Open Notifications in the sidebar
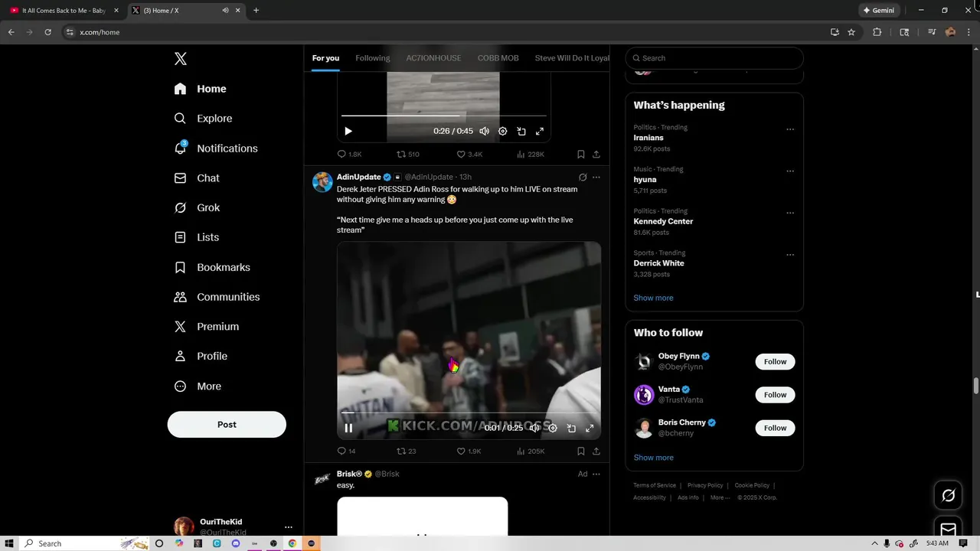 (x=216, y=148)
